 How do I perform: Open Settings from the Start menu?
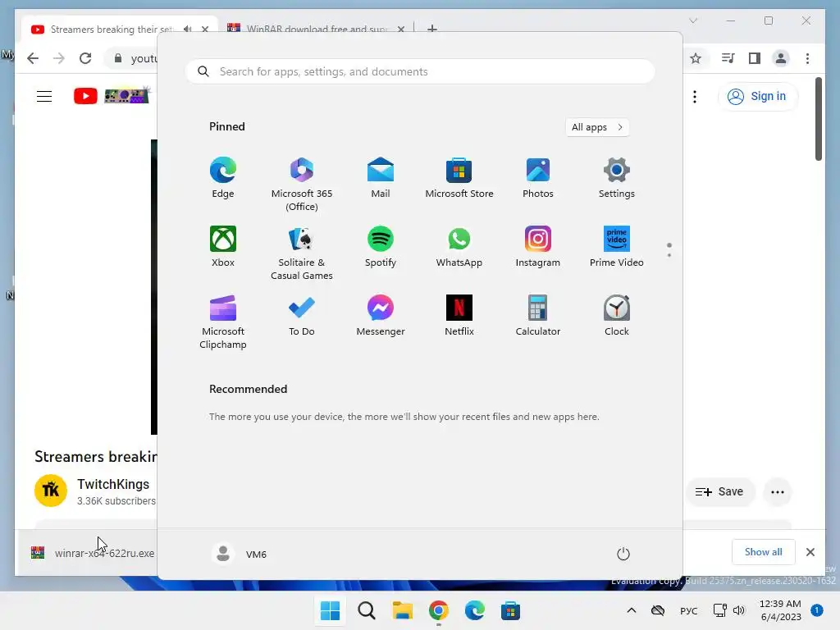pos(617,178)
